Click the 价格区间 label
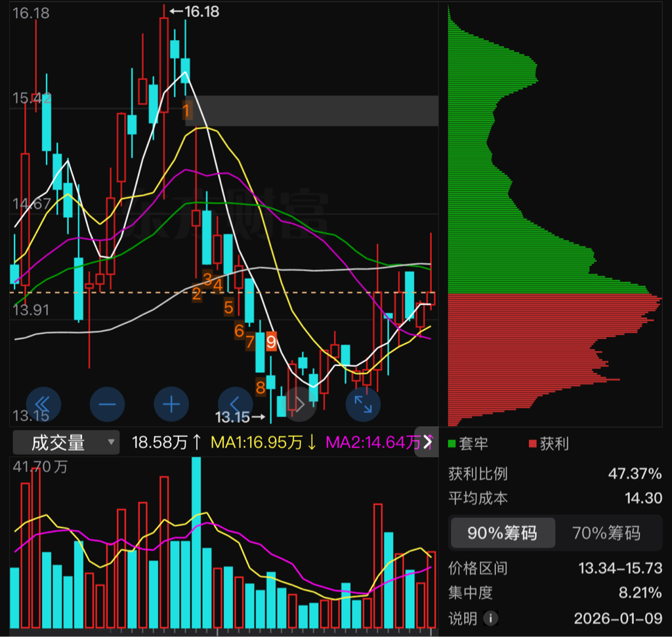 478,568
